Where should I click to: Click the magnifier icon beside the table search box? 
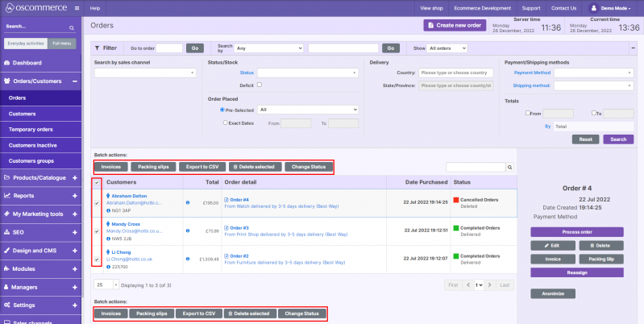click(509, 167)
